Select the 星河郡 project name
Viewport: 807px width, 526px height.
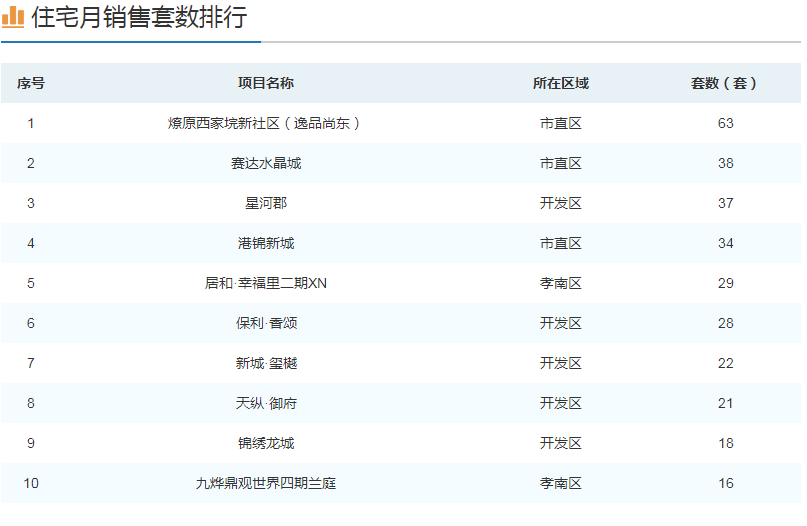click(265, 203)
